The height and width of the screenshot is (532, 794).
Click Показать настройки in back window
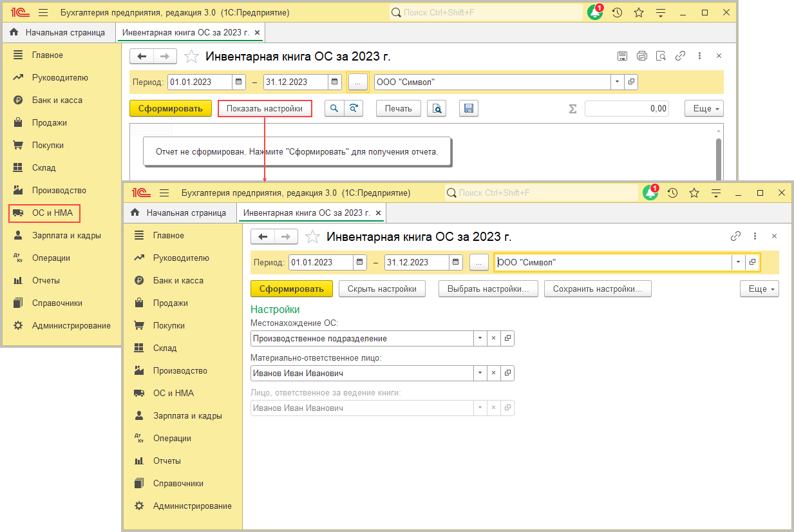tap(264, 108)
